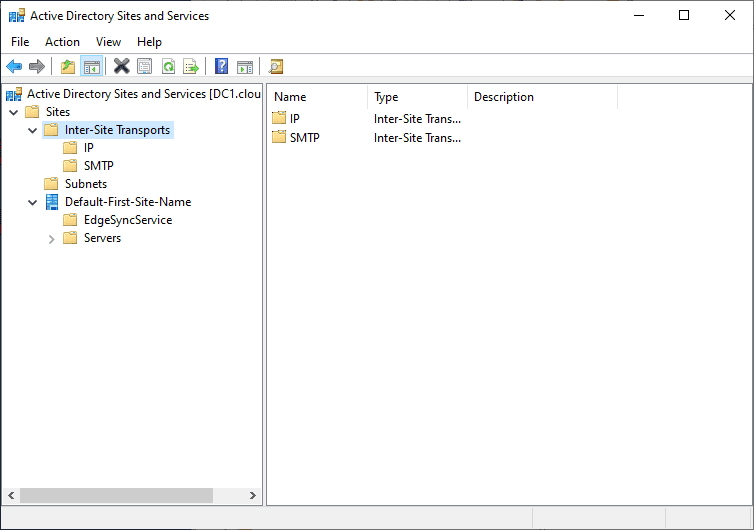Click the Servers folder icon in the tree

tap(70, 238)
